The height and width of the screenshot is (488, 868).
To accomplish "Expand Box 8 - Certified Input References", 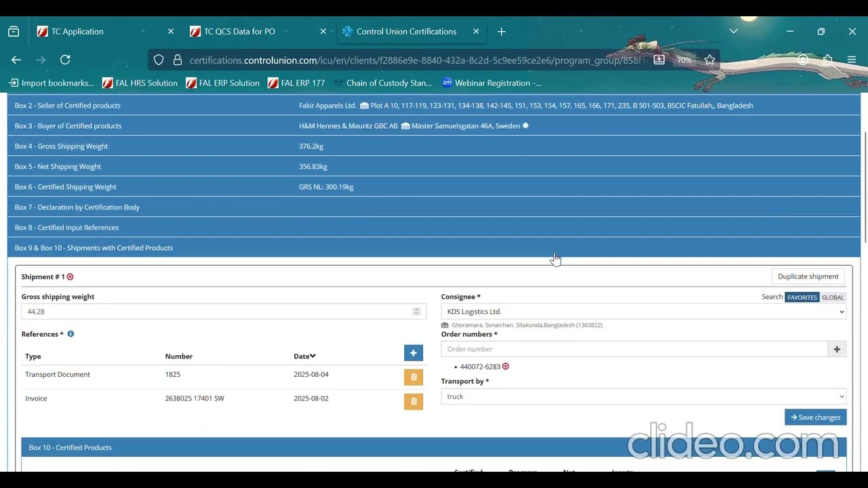I will (433, 227).
